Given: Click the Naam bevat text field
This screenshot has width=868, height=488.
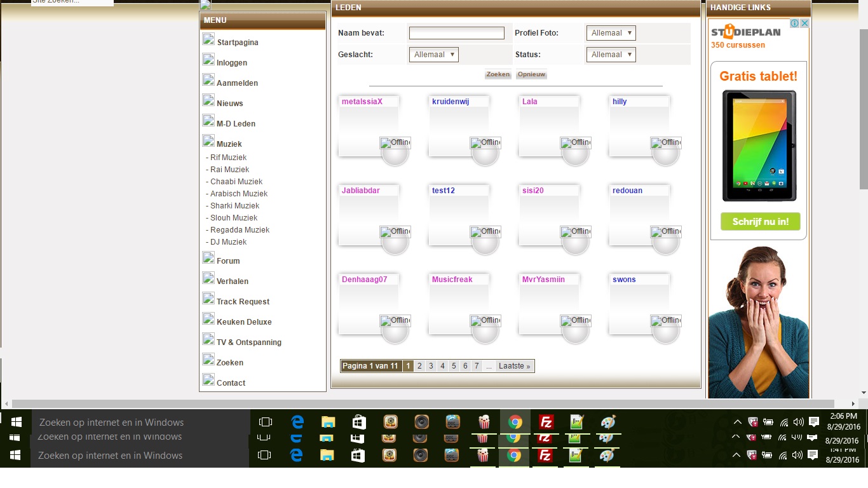Looking at the screenshot, I should point(456,33).
